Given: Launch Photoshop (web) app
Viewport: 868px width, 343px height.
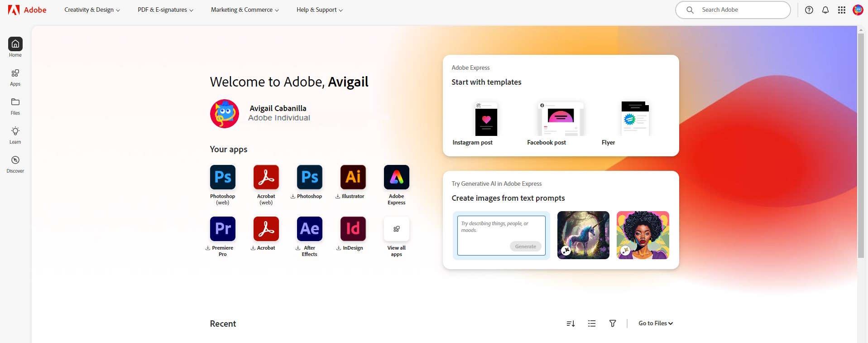Looking at the screenshot, I should [x=223, y=177].
